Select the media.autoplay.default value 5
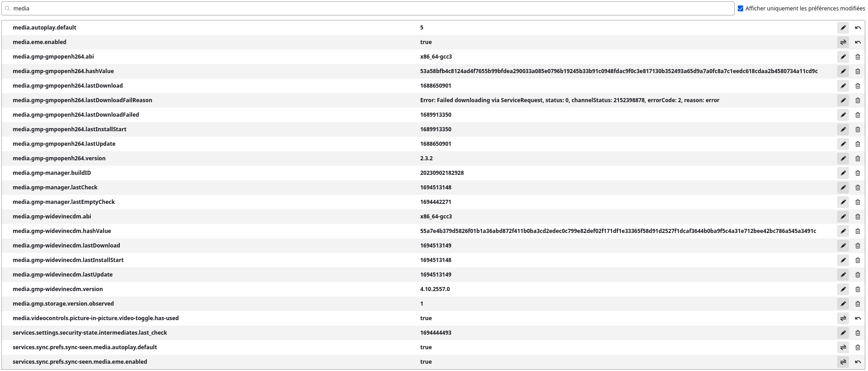This screenshot has width=868, height=371. click(x=422, y=28)
